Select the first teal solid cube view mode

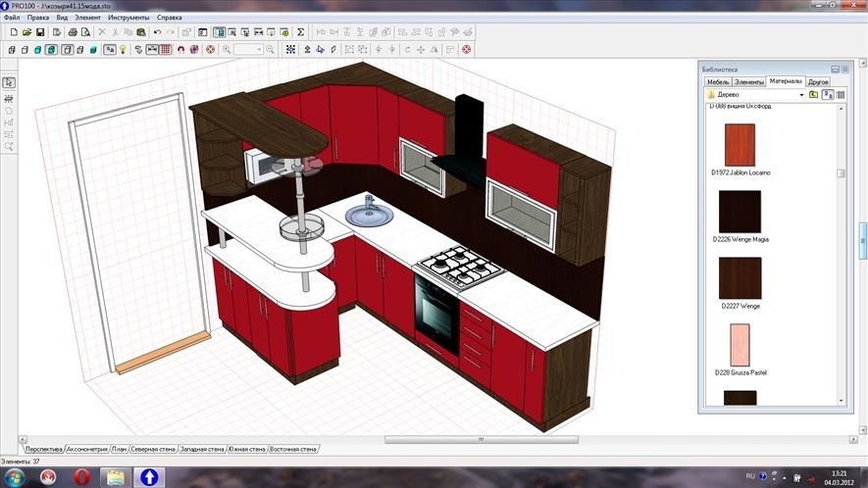point(38,50)
